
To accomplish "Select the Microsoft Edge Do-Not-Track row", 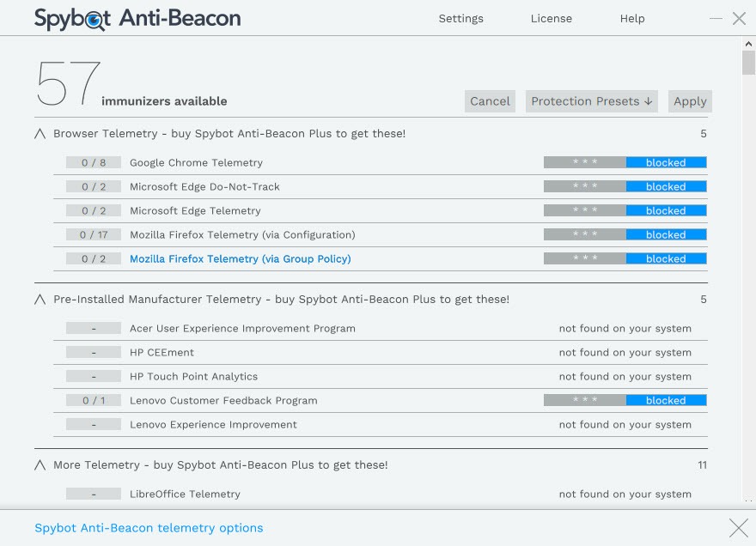I will (x=381, y=187).
